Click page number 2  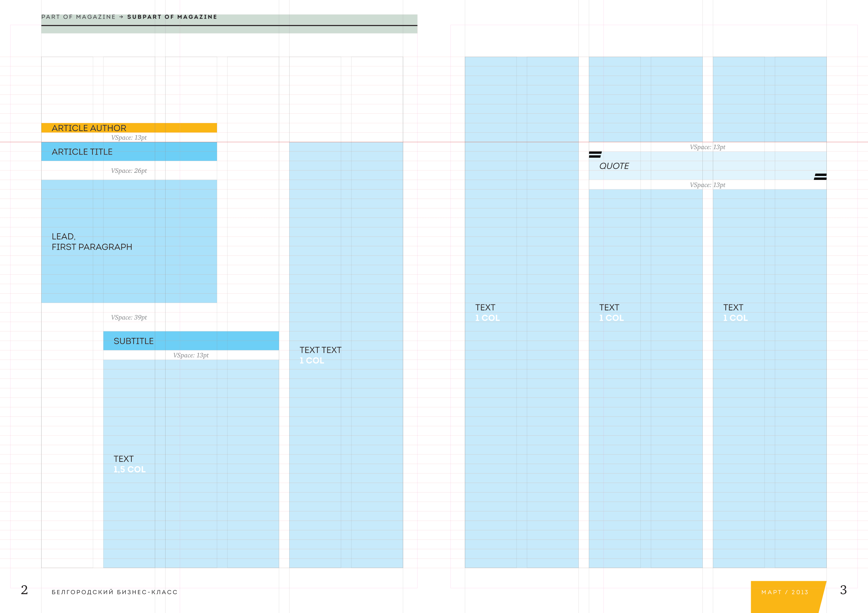tap(24, 590)
